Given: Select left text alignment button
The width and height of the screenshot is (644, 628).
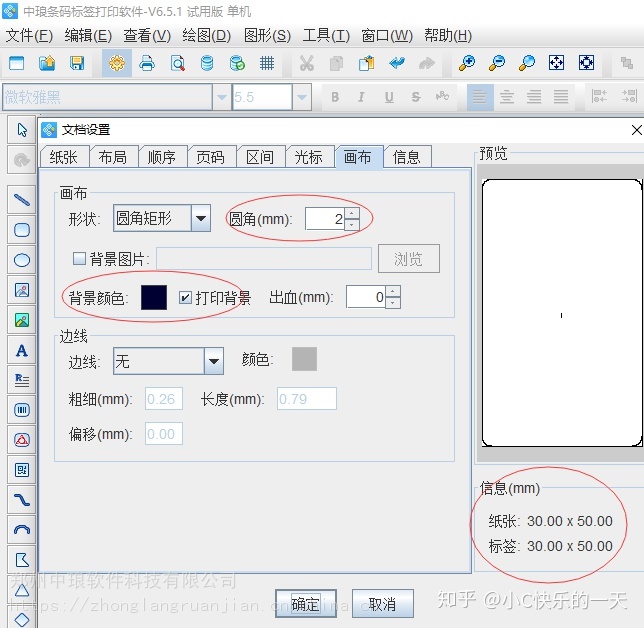Looking at the screenshot, I should coord(480,97).
